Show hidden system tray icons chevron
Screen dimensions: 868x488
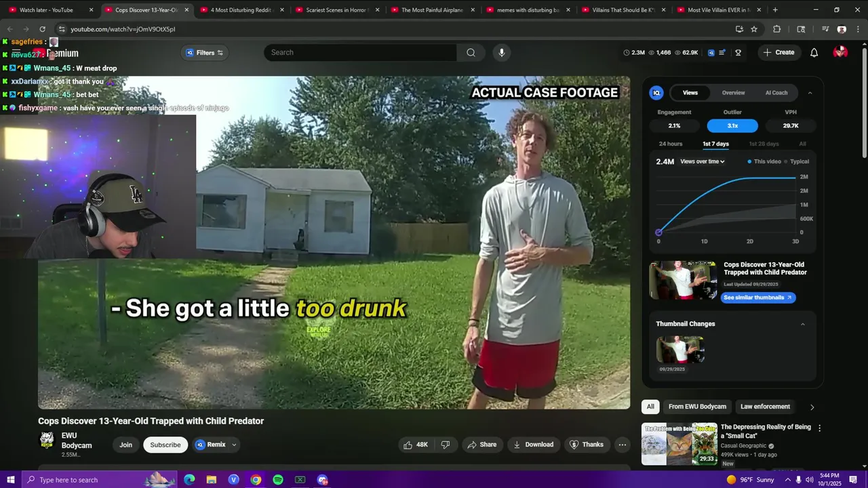point(787,480)
